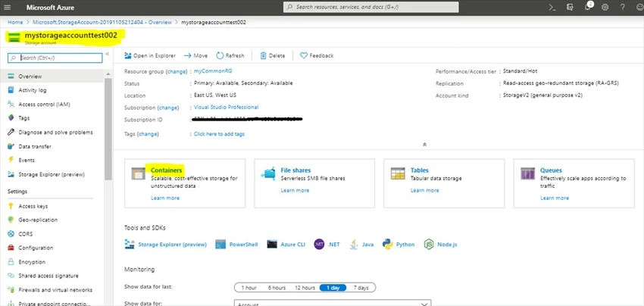Click the Storage Explorer tools icon
644x306 pixels.
[x=130, y=244]
